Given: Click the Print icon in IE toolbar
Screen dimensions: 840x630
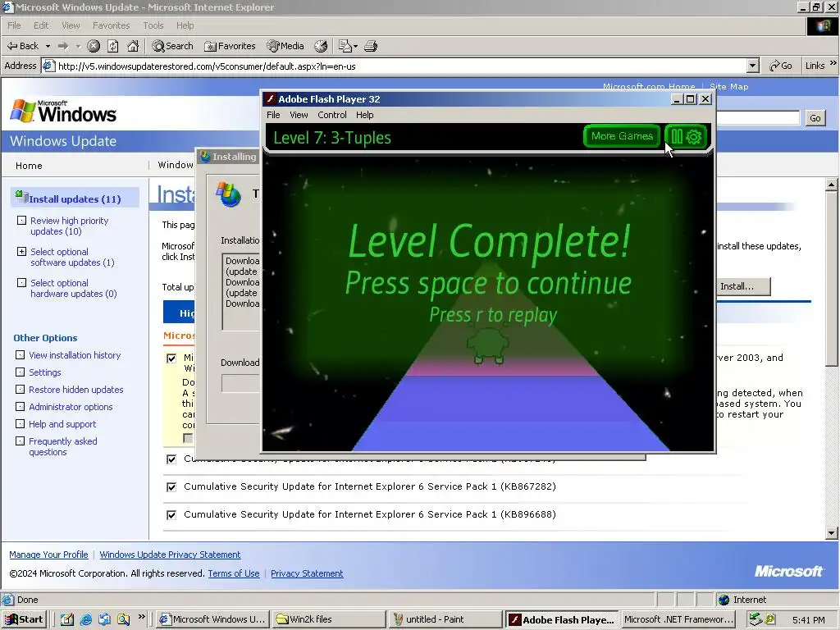Looking at the screenshot, I should [371, 46].
